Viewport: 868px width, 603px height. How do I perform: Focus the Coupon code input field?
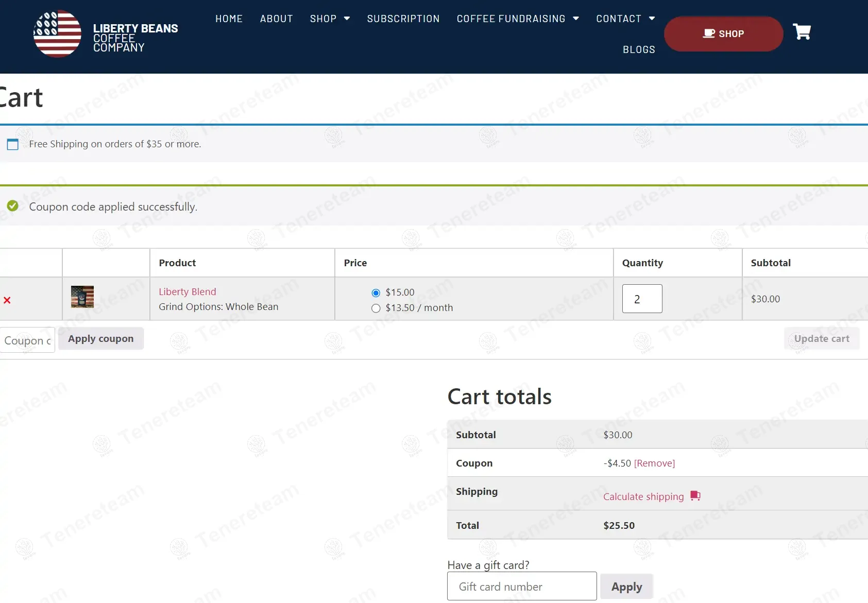tap(27, 340)
